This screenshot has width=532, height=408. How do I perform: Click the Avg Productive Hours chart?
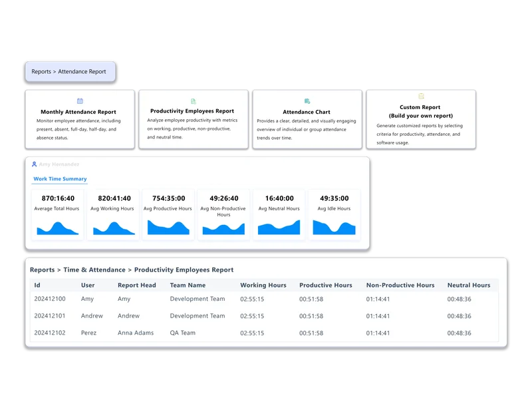168,227
